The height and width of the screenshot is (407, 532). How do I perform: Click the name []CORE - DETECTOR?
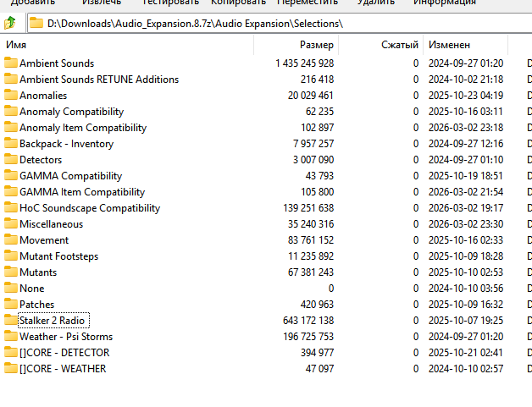[x=64, y=353]
